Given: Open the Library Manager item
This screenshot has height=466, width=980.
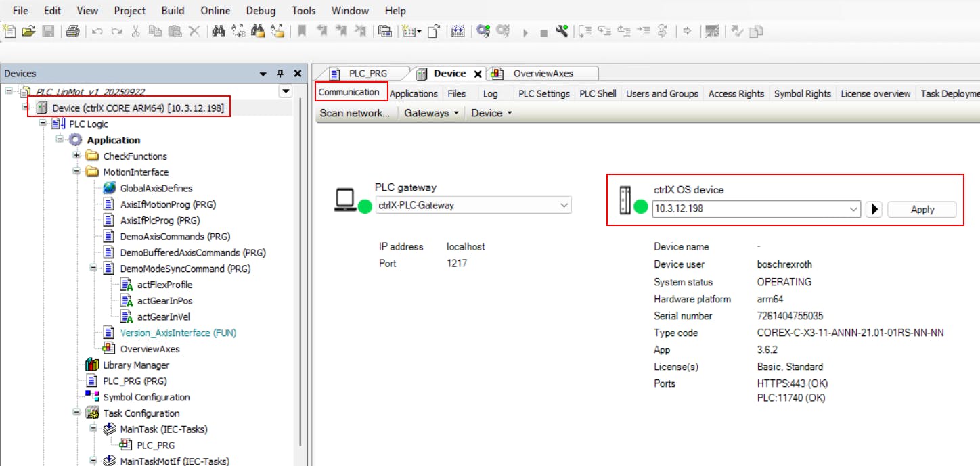Looking at the screenshot, I should [x=135, y=365].
